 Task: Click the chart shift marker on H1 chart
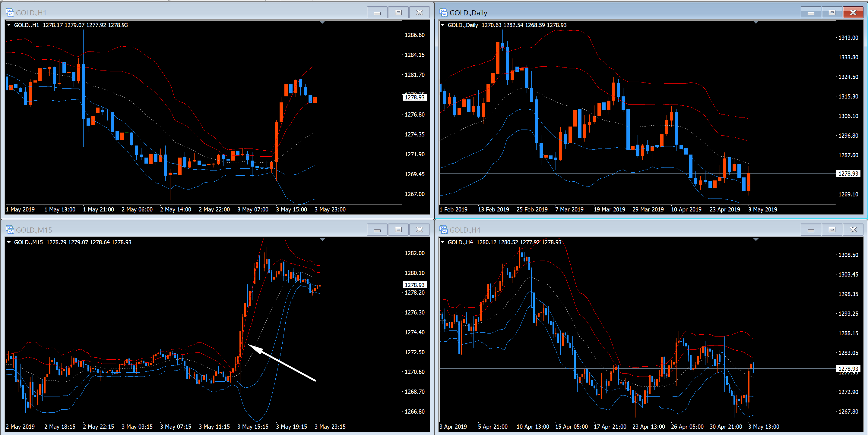pyautogui.click(x=322, y=23)
